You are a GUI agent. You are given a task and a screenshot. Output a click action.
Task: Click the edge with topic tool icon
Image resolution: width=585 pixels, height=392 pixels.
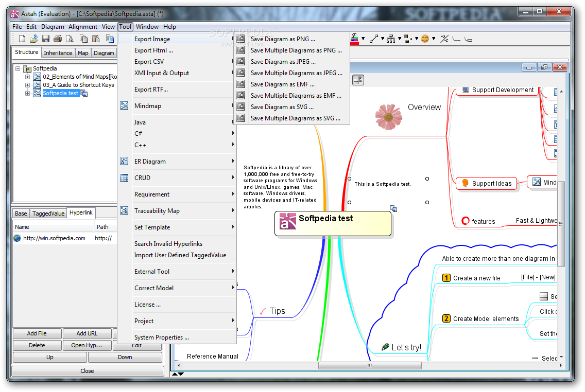[x=468, y=39]
